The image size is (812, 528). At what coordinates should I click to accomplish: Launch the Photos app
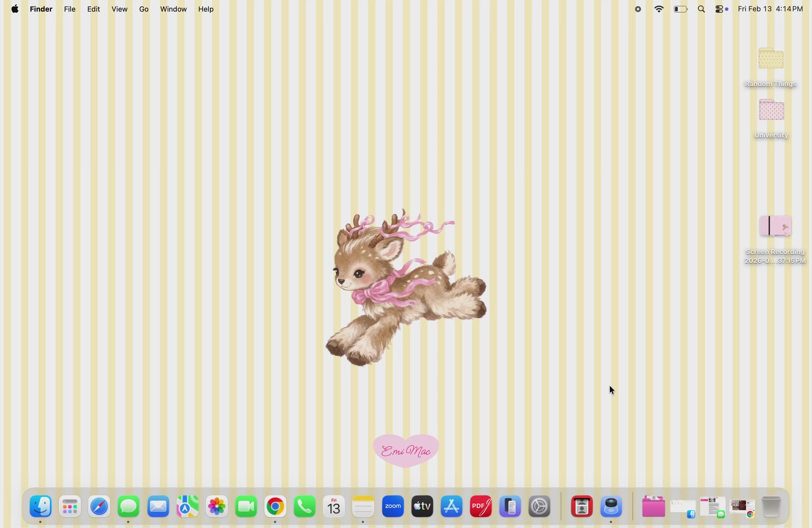coord(217,507)
